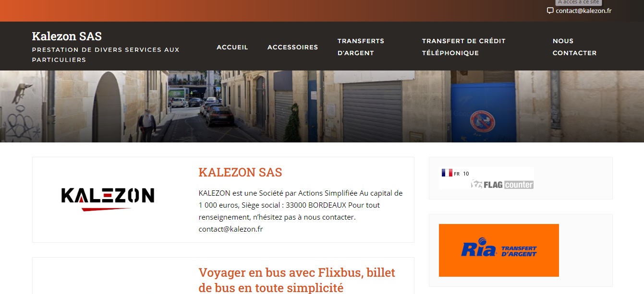644x294 pixels.
Task: Click the tooltip label at the top right
Action: pyautogui.click(x=579, y=2)
